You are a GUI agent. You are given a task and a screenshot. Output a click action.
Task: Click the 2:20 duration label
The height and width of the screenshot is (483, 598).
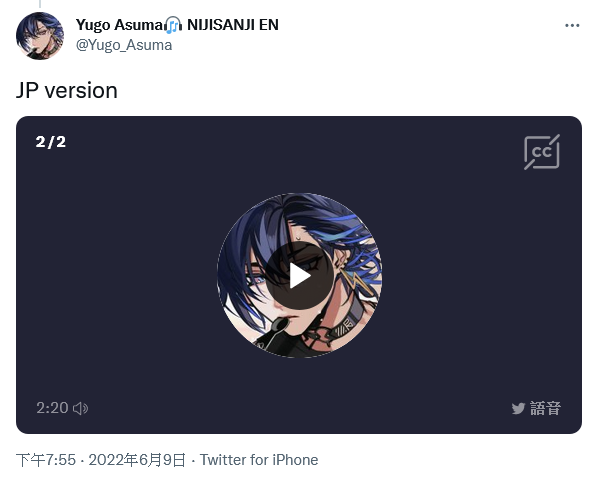pyautogui.click(x=52, y=408)
